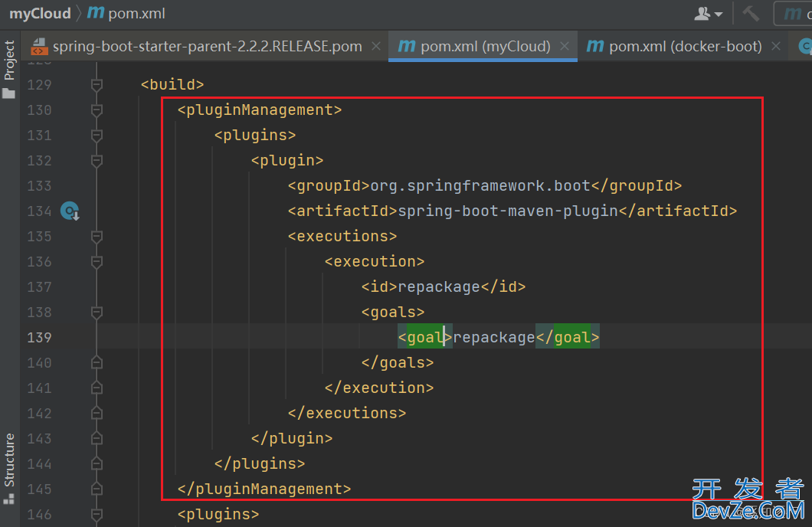Click fold end marker on line 144
Screen dimensions: 812x527
click(97, 464)
